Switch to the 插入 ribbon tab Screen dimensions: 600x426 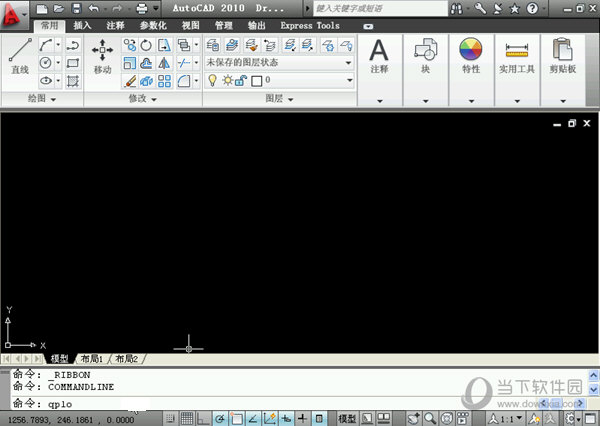pyautogui.click(x=82, y=26)
